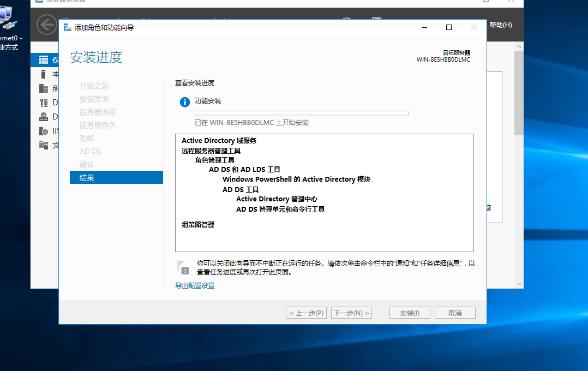
Task: Select the 文件和存储服务 sidebar icon
Action: 45,145
